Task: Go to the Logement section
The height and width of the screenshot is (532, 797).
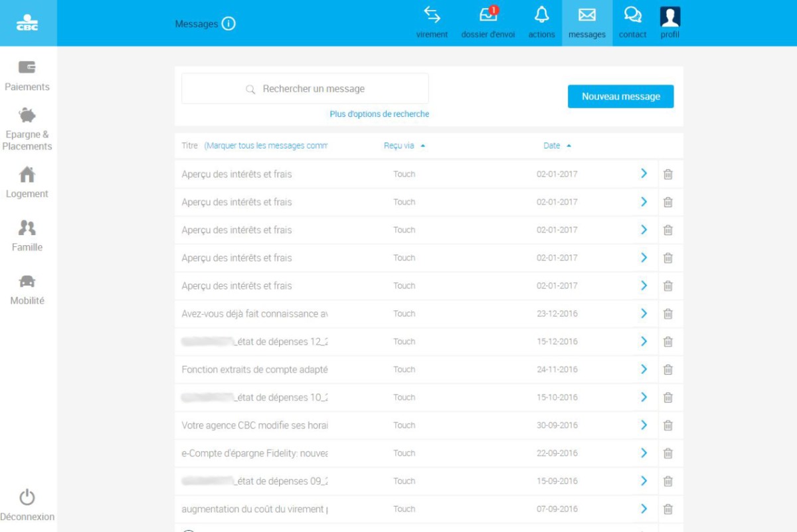Action: (x=27, y=183)
